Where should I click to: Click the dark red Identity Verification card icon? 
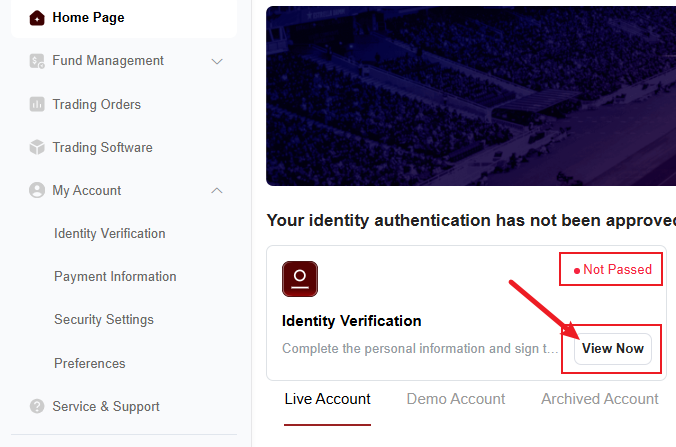point(300,279)
